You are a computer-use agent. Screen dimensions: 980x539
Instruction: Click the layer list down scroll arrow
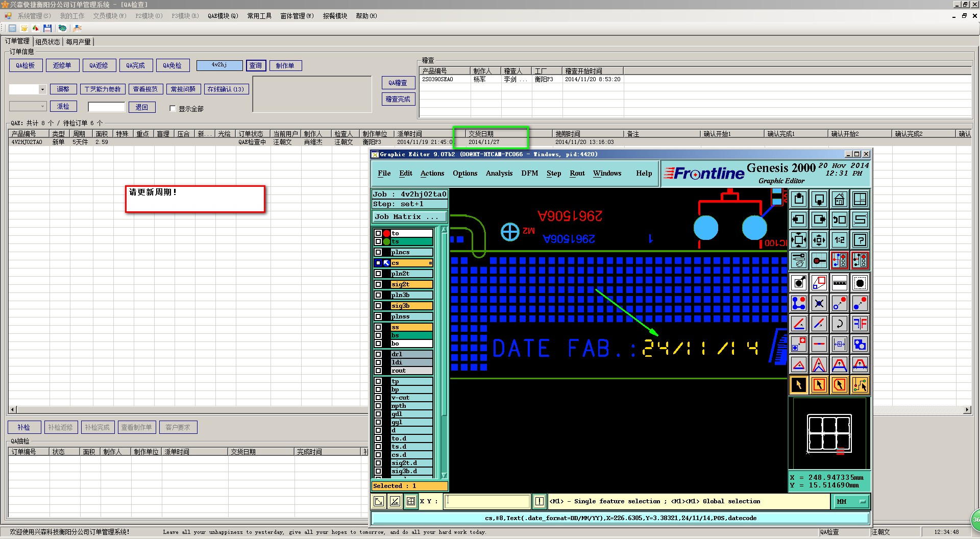444,475
